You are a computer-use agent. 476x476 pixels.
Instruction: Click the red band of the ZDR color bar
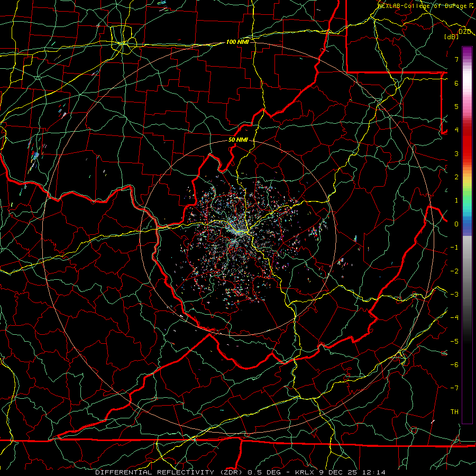(467, 143)
